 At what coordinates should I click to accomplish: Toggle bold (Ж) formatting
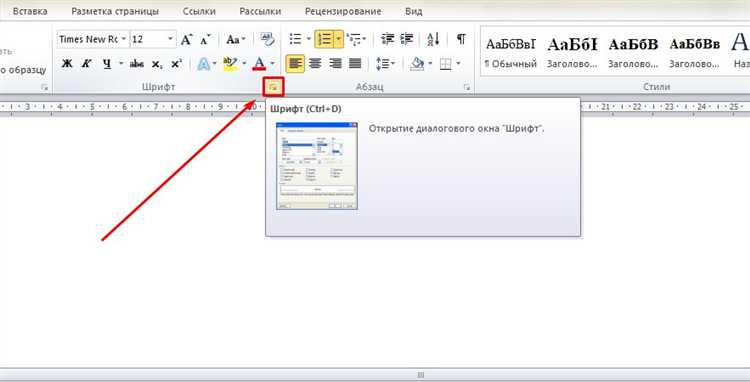(x=67, y=63)
